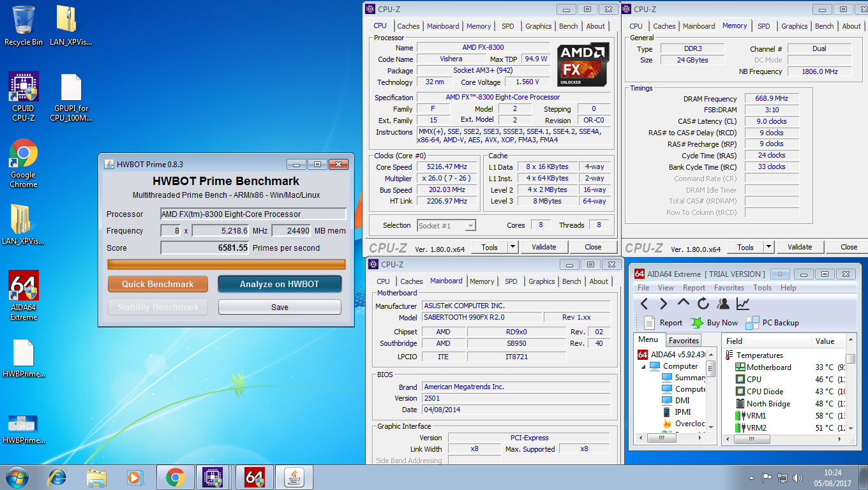Screen dimensions: 868x490
Task: Click the HWBOT orange progress bar
Action: pyautogui.click(x=227, y=264)
